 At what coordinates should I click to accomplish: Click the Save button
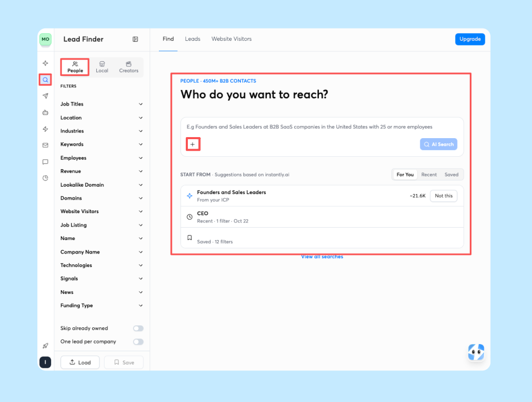[x=124, y=362]
